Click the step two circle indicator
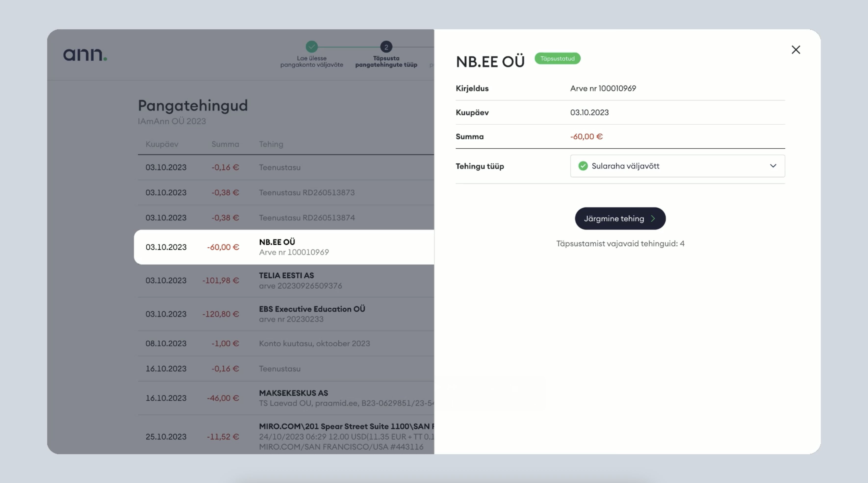Image resolution: width=868 pixels, height=483 pixels. coord(386,47)
